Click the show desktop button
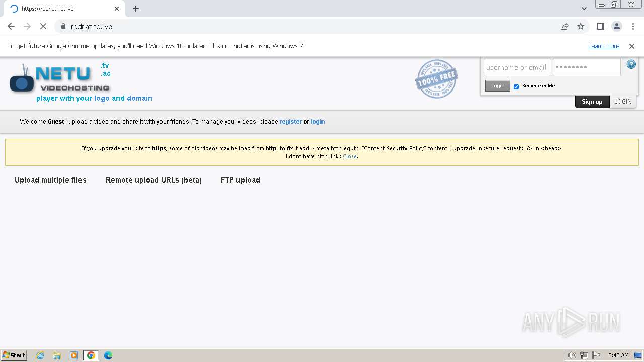Screen dimensions: 644x362 tap(638, 355)
